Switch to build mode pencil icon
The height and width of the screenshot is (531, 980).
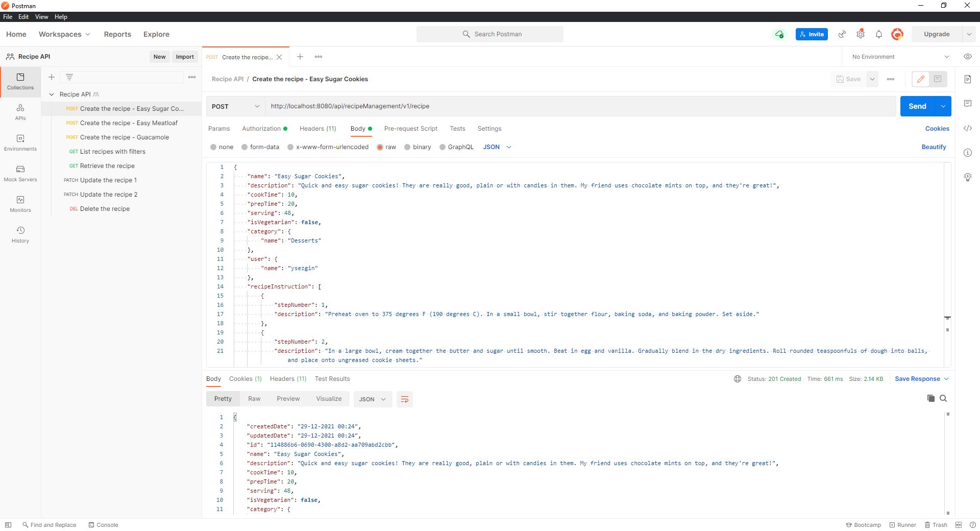[921, 79]
